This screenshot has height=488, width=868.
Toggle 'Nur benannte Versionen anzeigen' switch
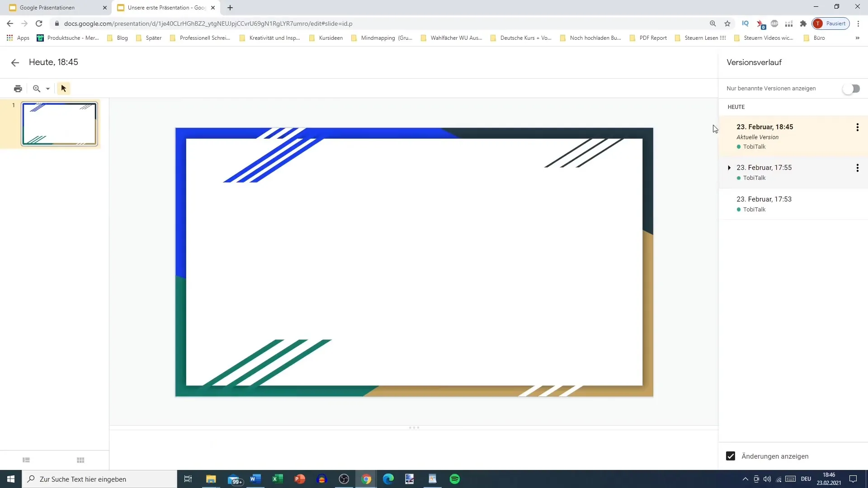pyautogui.click(x=851, y=89)
